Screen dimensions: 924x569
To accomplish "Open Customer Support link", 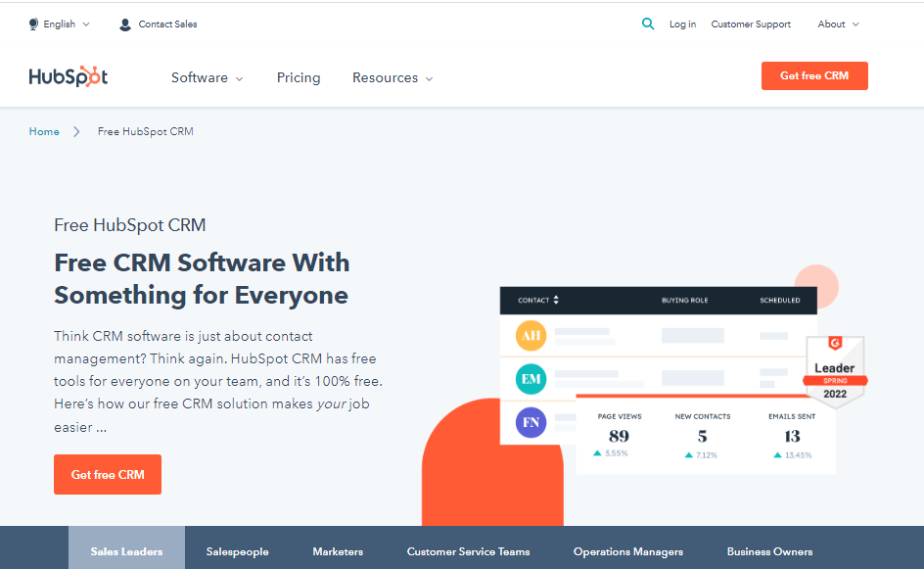I will click(751, 24).
